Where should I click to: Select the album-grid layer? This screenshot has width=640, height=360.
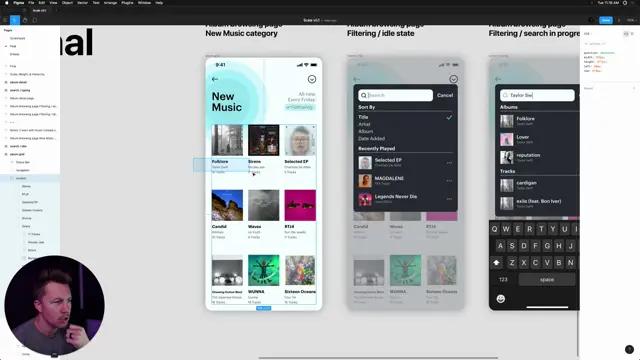[x=17, y=154]
